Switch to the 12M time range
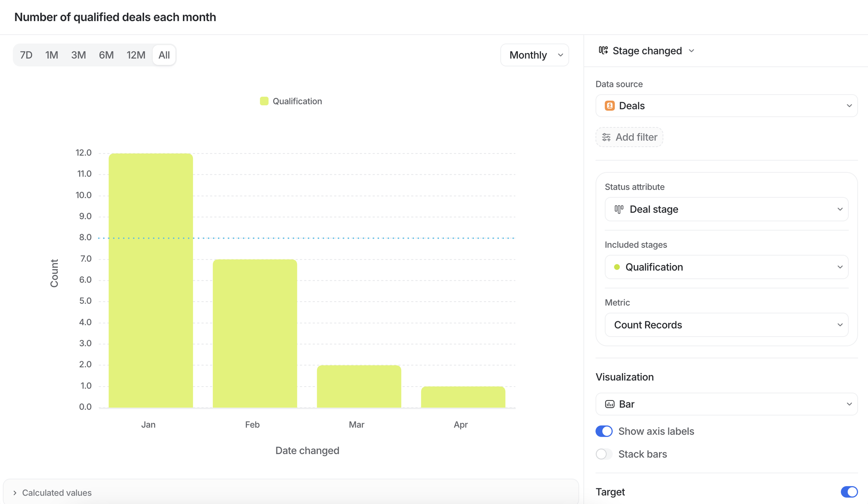The height and width of the screenshot is (504, 868). 136,55
